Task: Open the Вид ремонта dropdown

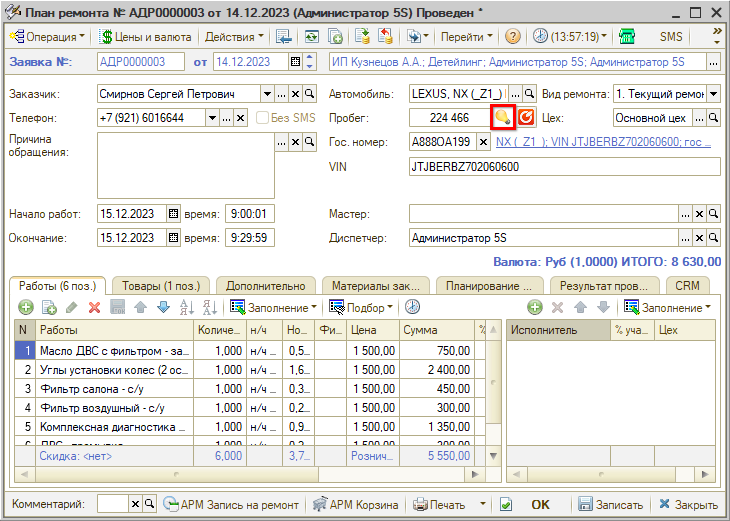Action: tap(713, 94)
